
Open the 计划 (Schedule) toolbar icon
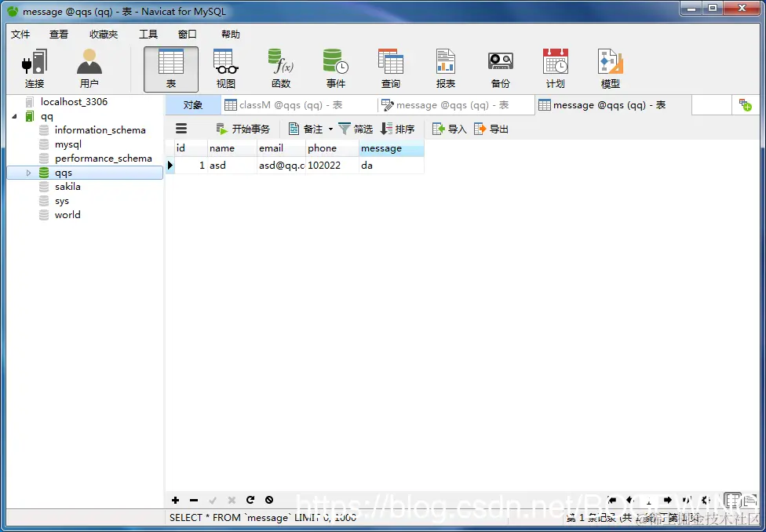click(556, 69)
